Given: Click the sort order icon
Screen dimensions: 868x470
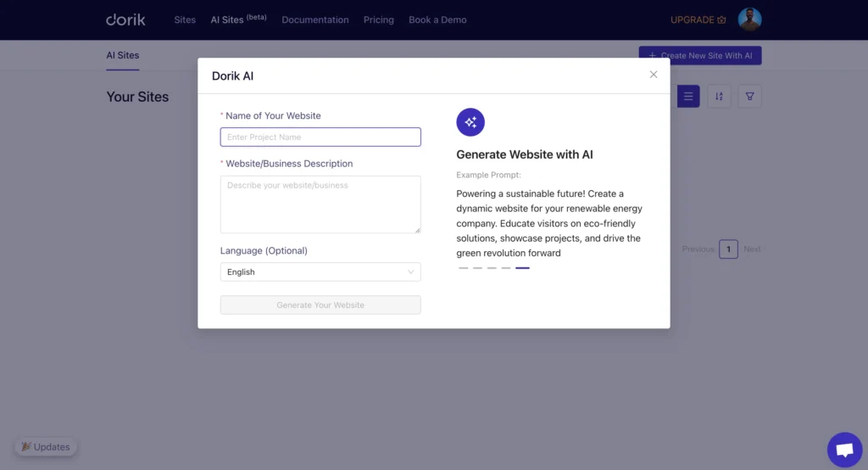Looking at the screenshot, I should click(x=719, y=97).
